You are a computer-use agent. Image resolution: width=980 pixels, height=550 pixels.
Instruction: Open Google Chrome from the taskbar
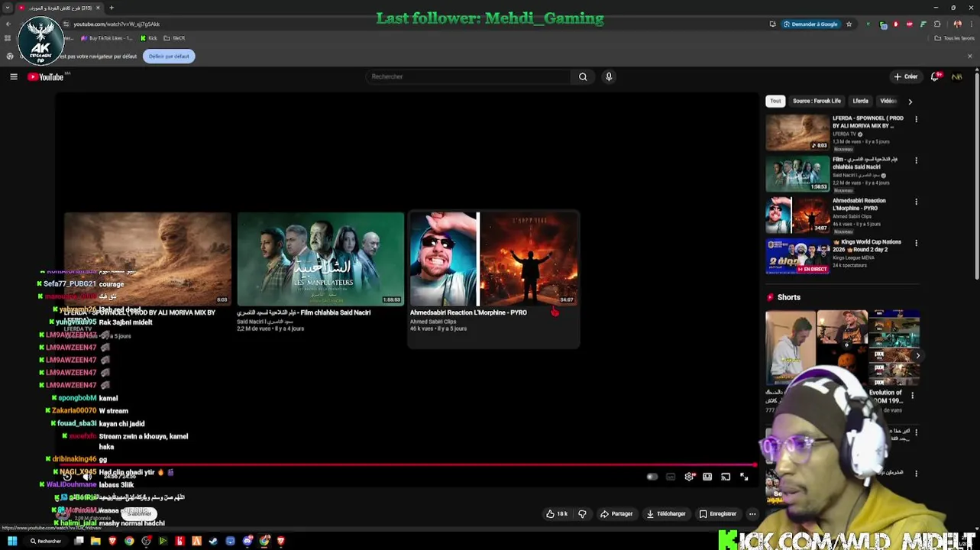[129, 541]
